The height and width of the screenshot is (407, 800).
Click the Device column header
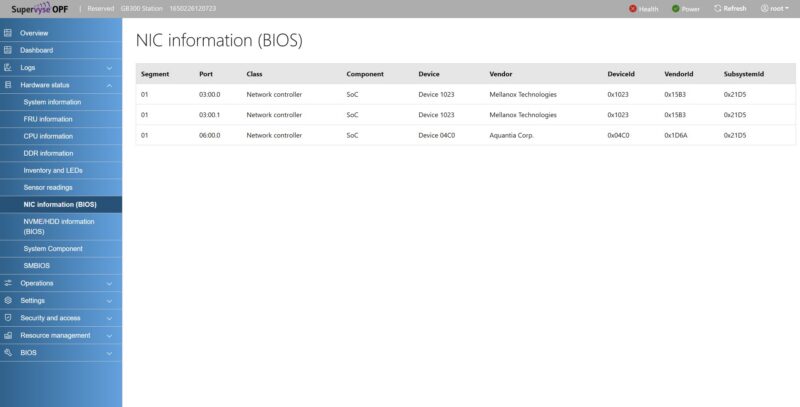(429, 74)
